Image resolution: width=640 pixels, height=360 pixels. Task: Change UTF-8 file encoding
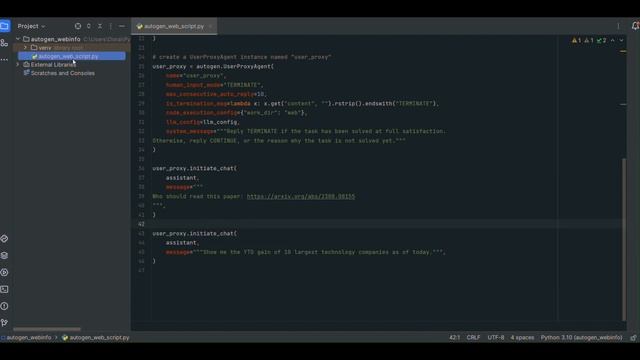click(496, 338)
